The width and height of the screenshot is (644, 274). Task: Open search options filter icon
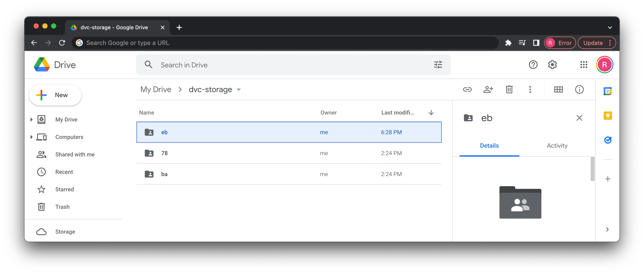point(438,65)
